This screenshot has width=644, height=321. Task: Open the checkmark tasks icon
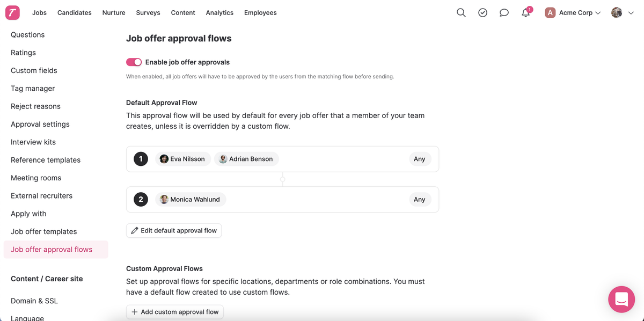tap(482, 12)
